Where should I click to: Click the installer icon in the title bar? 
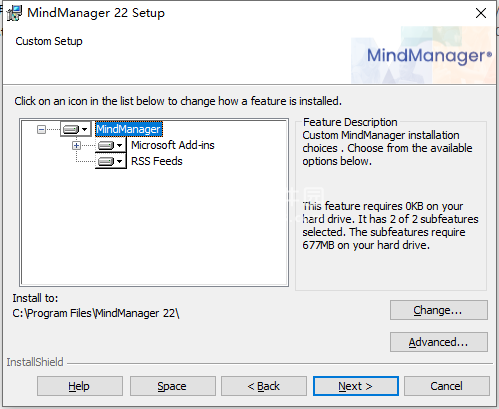click(x=14, y=13)
